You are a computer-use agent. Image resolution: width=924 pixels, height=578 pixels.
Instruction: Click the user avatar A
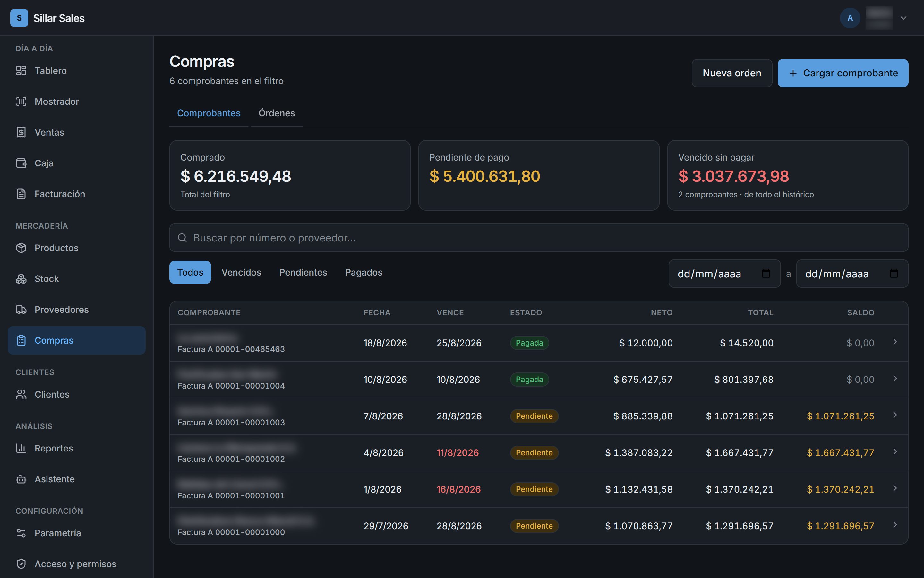pyautogui.click(x=850, y=18)
